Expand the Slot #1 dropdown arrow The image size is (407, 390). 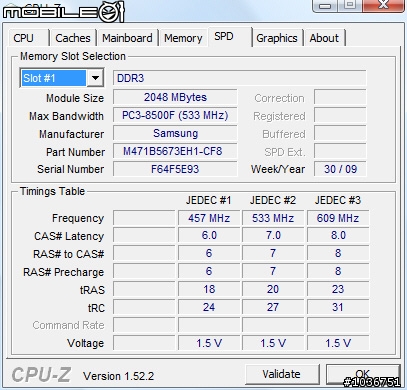point(95,78)
